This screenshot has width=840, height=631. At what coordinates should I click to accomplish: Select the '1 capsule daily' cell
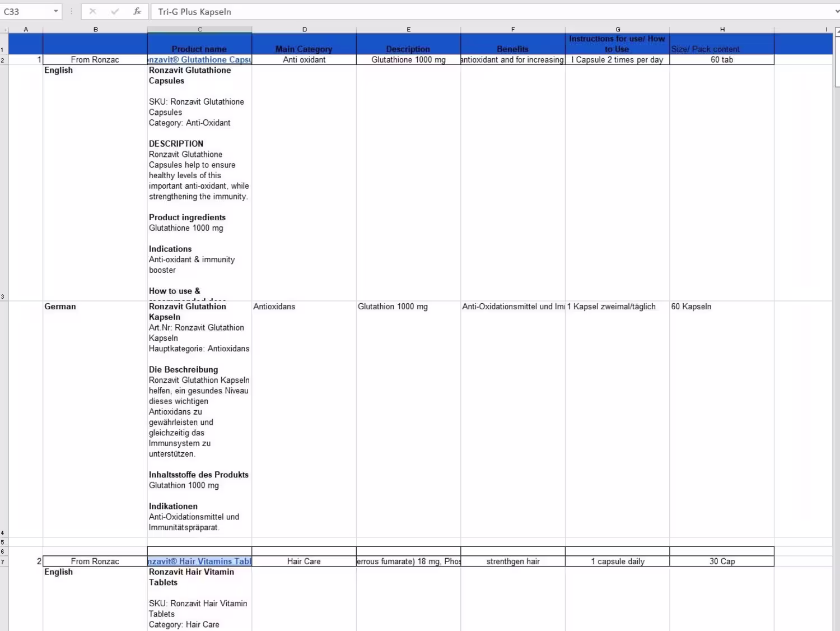coord(618,562)
